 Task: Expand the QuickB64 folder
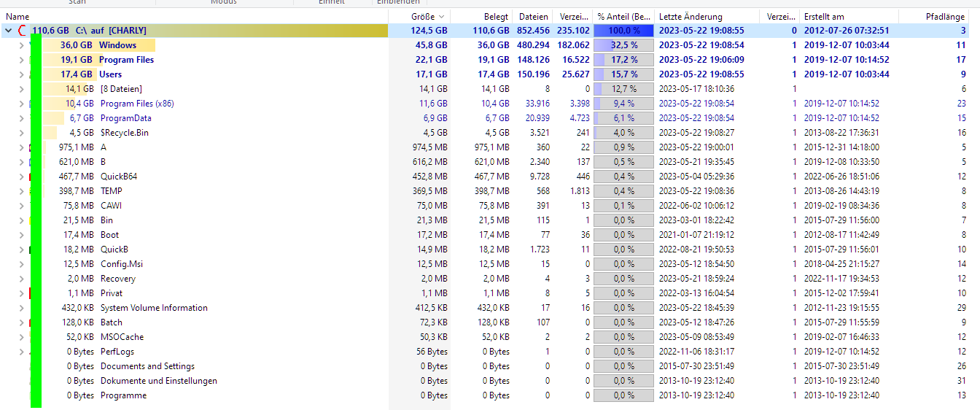[x=21, y=177]
